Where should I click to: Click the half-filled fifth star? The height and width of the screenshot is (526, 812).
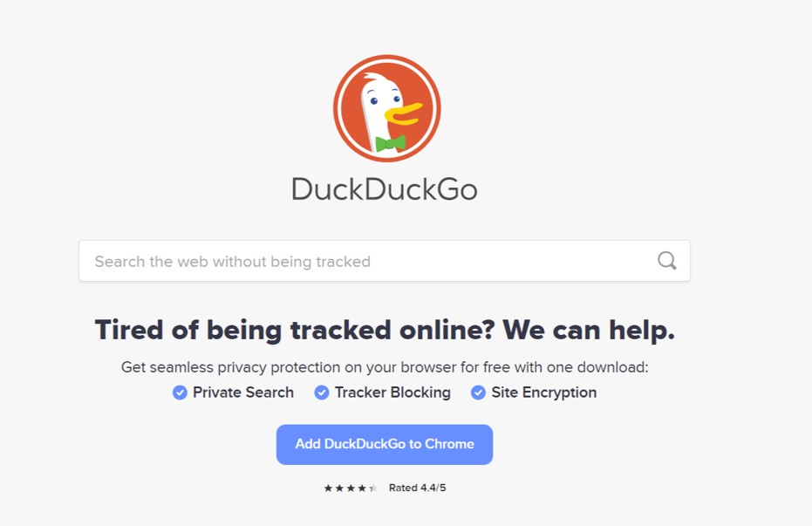tap(373, 488)
